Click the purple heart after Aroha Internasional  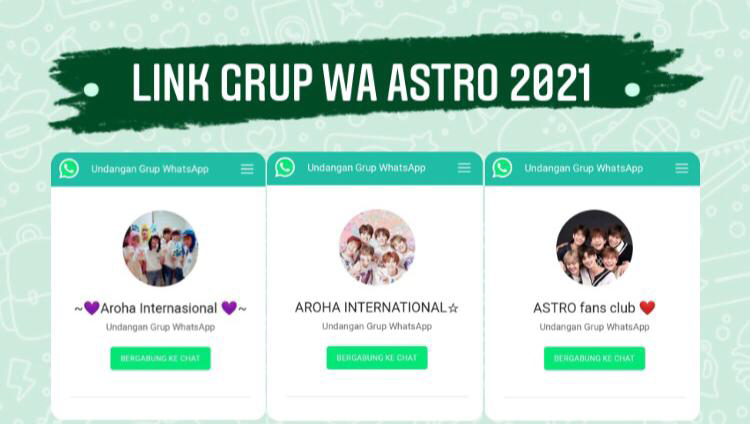pos(229,308)
